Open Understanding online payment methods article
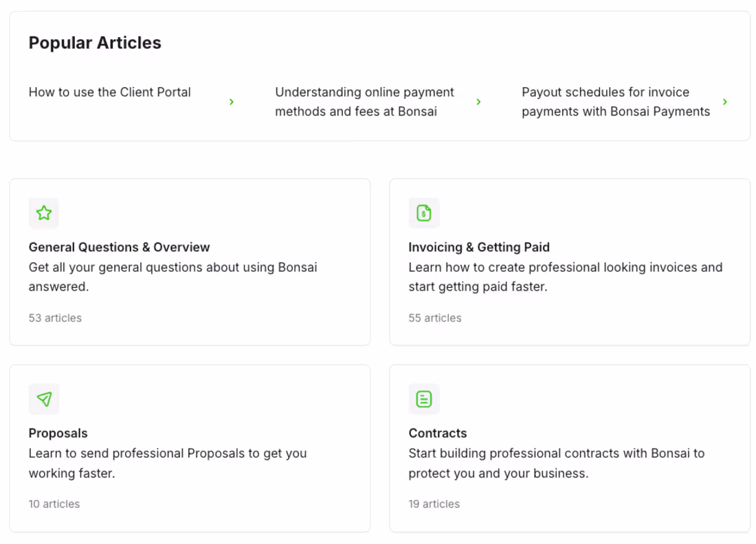The height and width of the screenshot is (544, 756). pyautogui.click(x=364, y=102)
